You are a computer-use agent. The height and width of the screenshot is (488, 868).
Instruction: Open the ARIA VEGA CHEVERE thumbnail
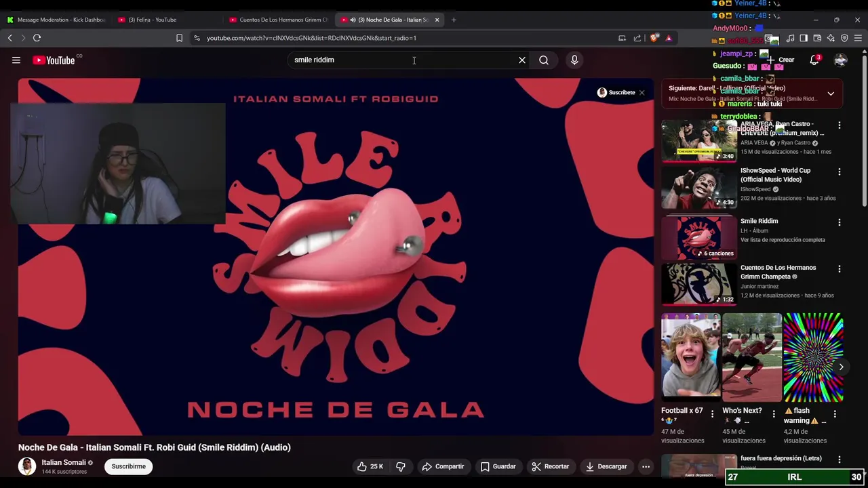(698, 141)
